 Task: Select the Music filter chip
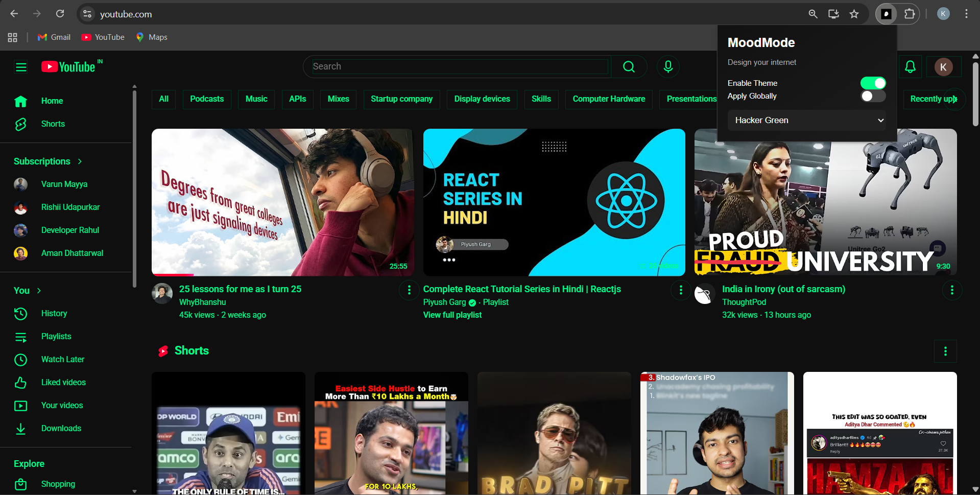[x=256, y=99]
